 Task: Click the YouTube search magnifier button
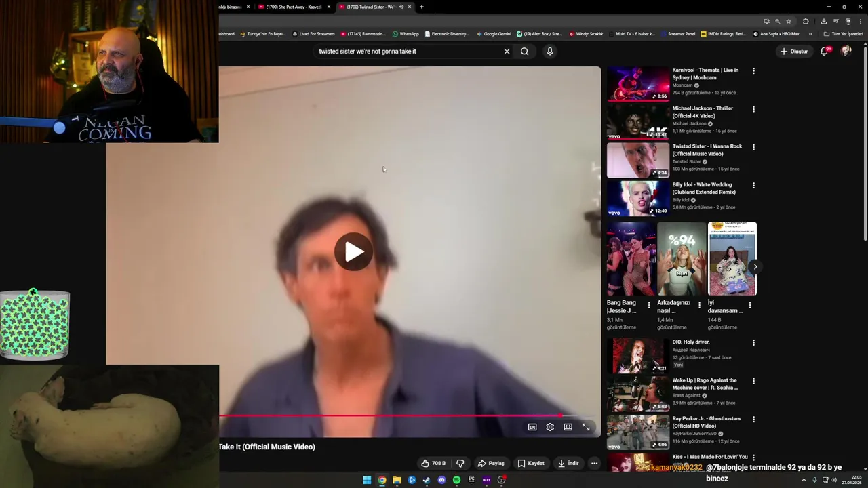coord(524,52)
